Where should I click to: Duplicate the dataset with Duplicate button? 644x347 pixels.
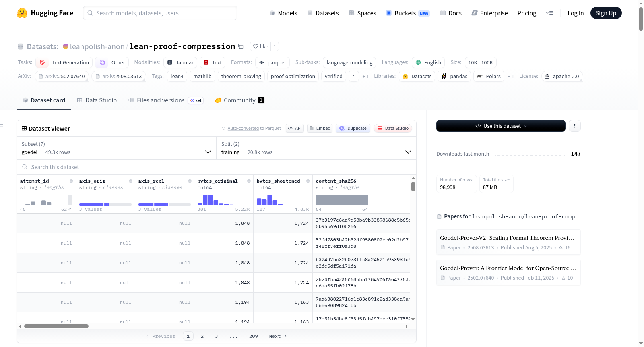[x=353, y=128]
